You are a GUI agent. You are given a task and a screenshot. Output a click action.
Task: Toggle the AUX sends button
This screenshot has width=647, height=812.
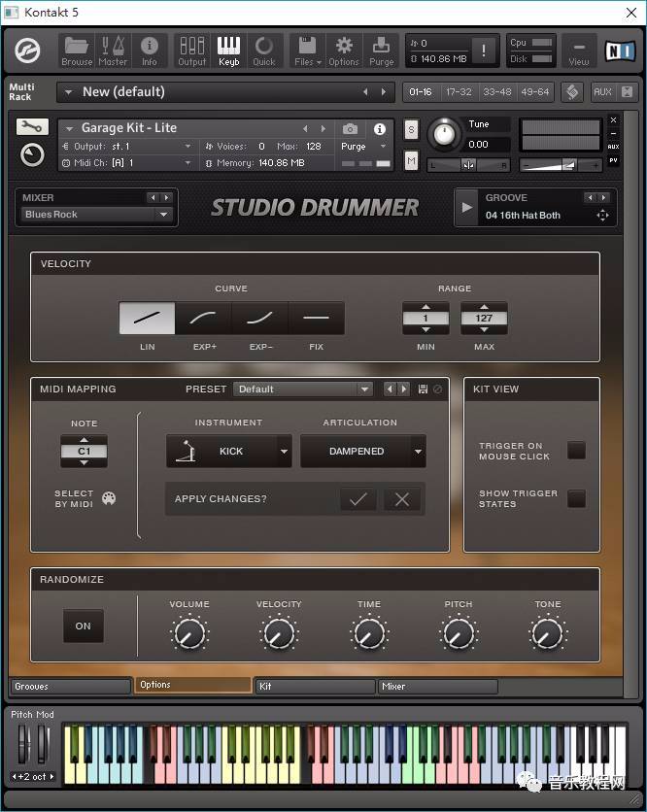click(x=602, y=92)
